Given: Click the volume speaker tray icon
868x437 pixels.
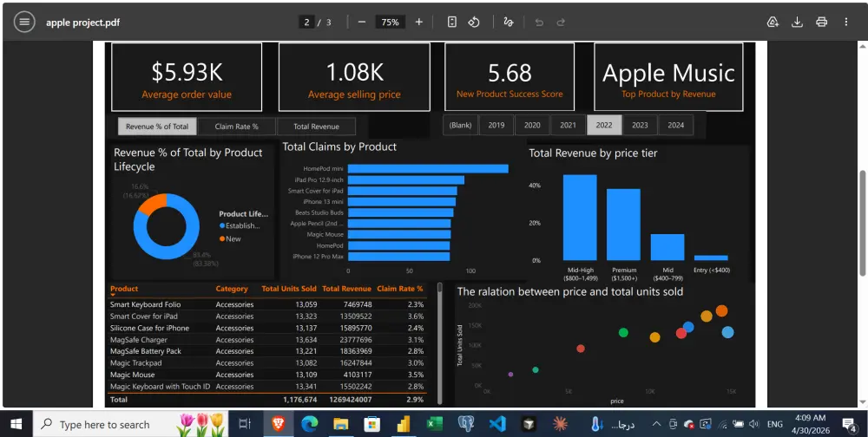Looking at the screenshot, I should pyautogui.click(x=753, y=424).
